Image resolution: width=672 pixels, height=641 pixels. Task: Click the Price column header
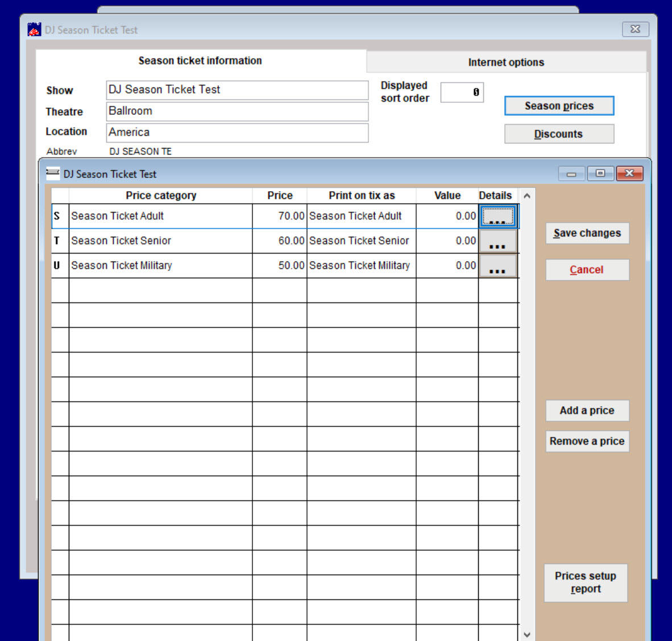(280, 196)
